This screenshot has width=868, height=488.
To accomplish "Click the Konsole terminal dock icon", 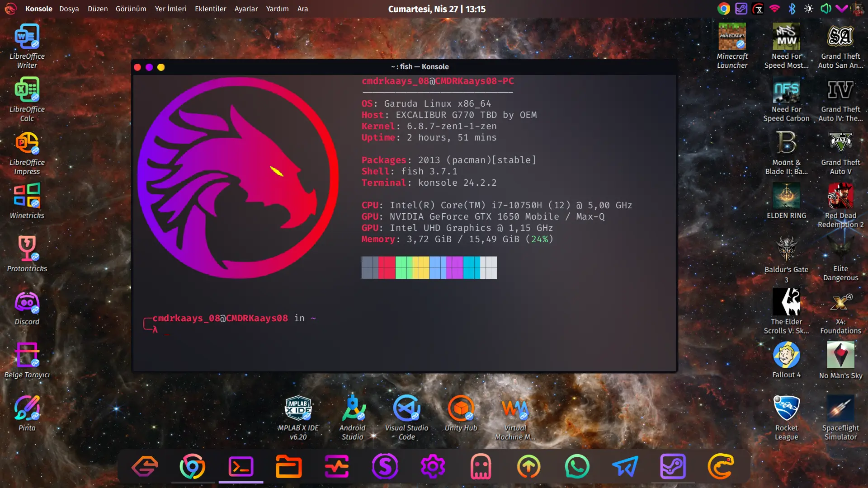I will point(241,466).
